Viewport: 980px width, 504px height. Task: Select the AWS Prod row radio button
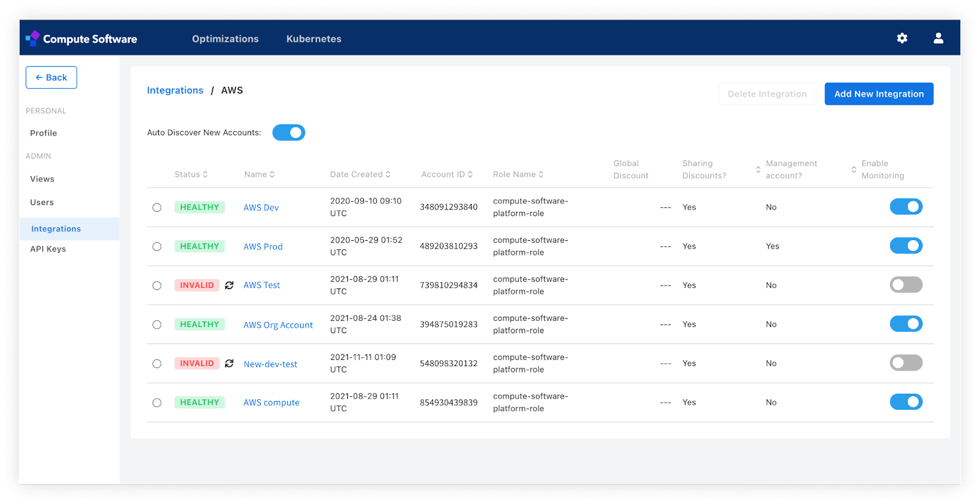pos(157,247)
